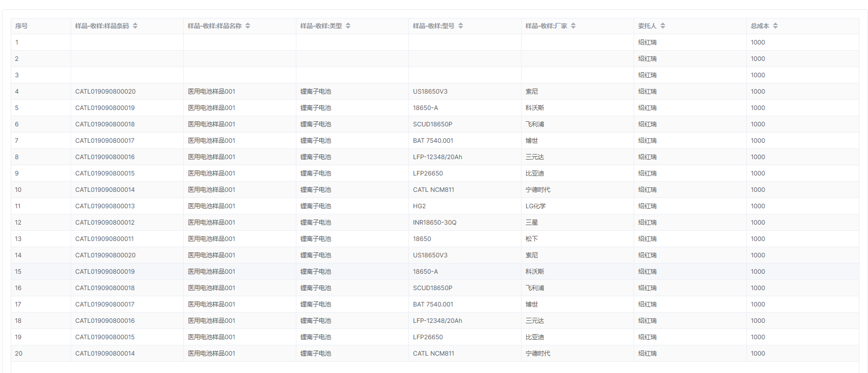Image resolution: width=868 pixels, height=373 pixels.
Task: Click model cell 18650 in row 13
Action: pyautogui.click(x=422, y=239)
